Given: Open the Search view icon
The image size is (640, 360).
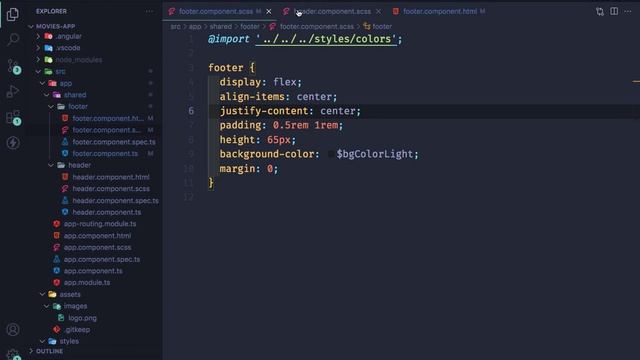Looking at the screenshot, I should coord(13,40).
